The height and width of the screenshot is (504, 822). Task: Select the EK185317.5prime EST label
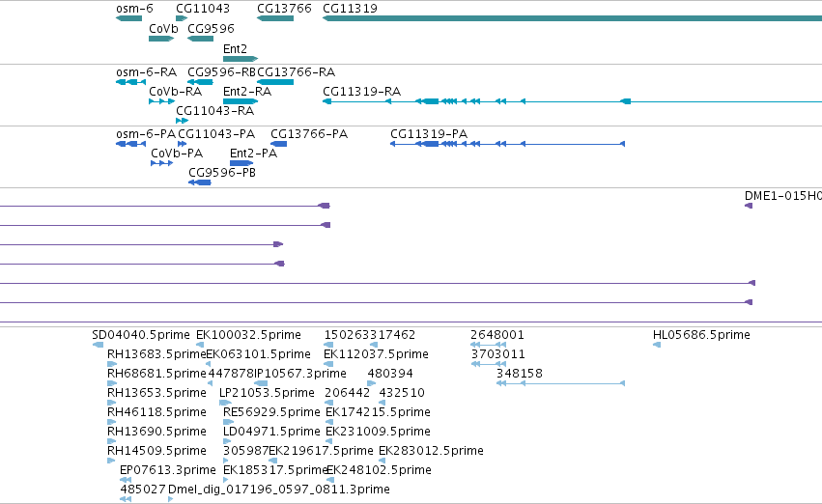(275, 470)
